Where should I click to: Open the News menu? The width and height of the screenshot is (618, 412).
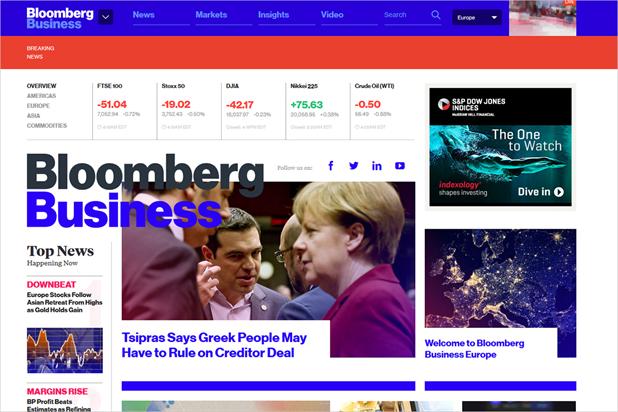coord(143,15)
